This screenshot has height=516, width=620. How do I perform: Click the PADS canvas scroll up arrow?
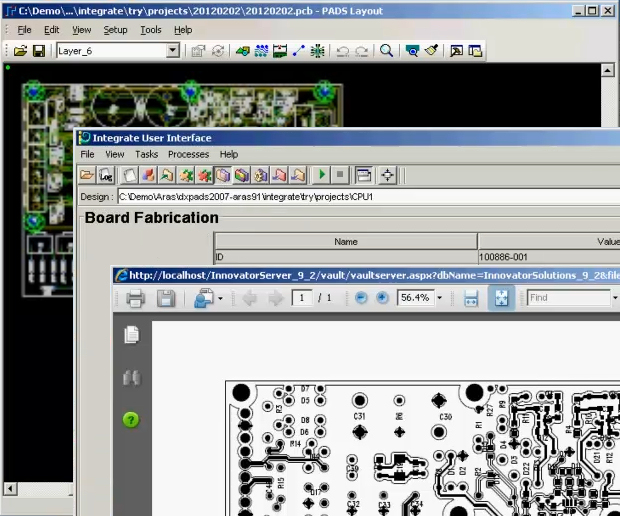tap(607, 70)
